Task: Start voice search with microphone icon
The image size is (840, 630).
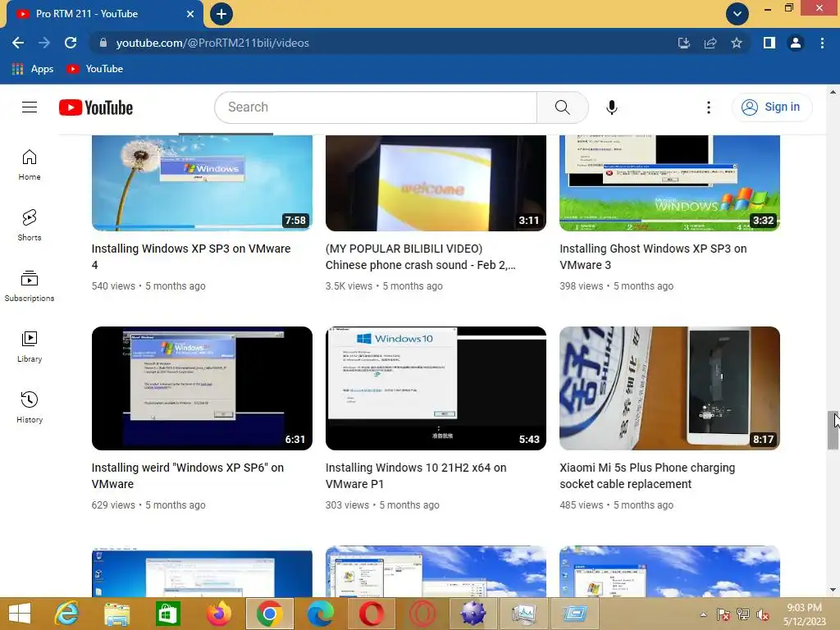Action: click(x=611, y=107)
